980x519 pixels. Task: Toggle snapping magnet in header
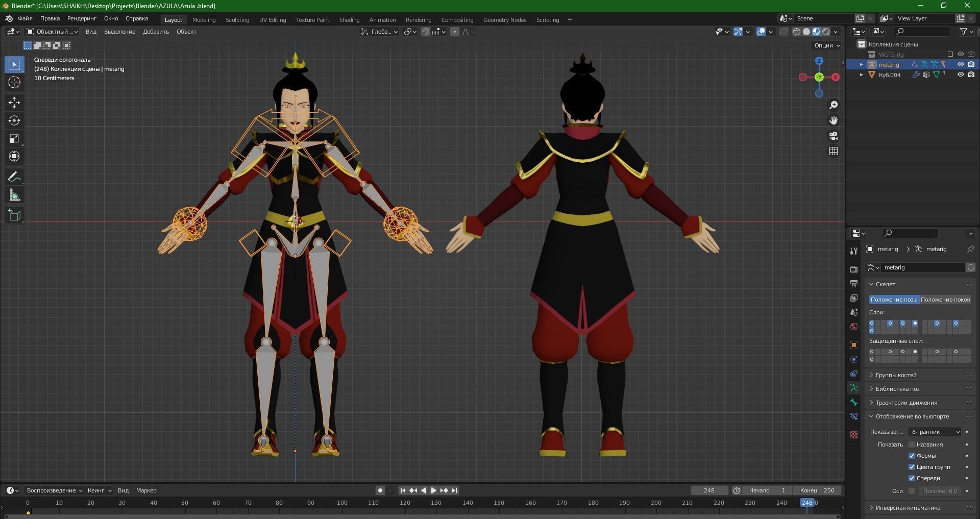pos(425,32)
